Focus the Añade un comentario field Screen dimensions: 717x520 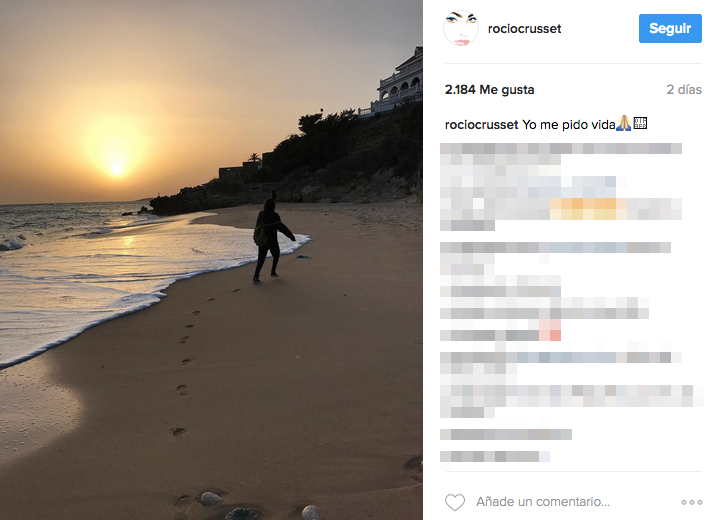[543, 502]
